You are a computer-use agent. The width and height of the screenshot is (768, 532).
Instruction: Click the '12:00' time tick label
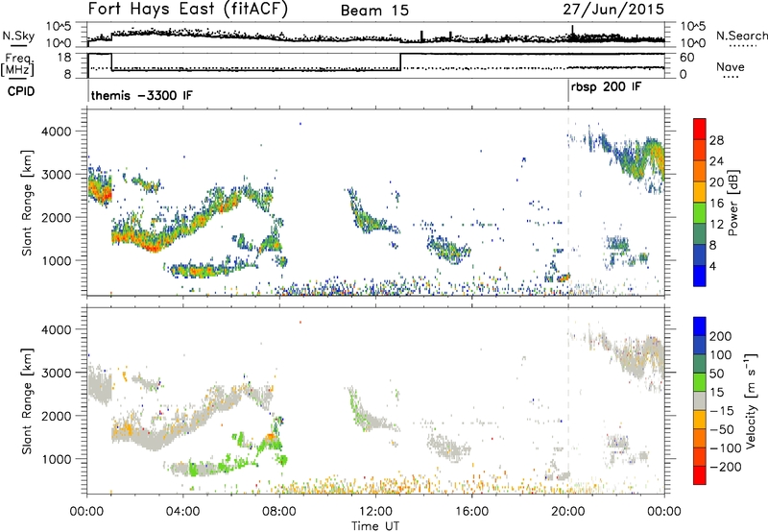point(375,512)
